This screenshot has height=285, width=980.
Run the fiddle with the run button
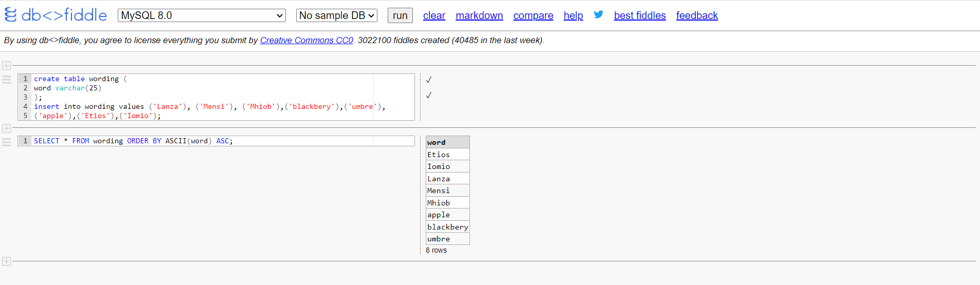[x=400, y=15]
